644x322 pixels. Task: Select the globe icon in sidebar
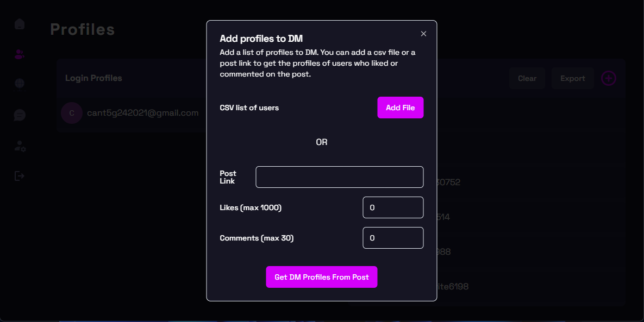point(20,83)
